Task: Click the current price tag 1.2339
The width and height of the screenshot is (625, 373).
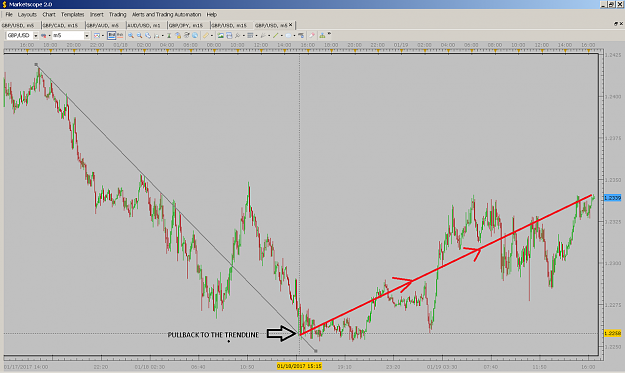Action: tap(613, 198)
